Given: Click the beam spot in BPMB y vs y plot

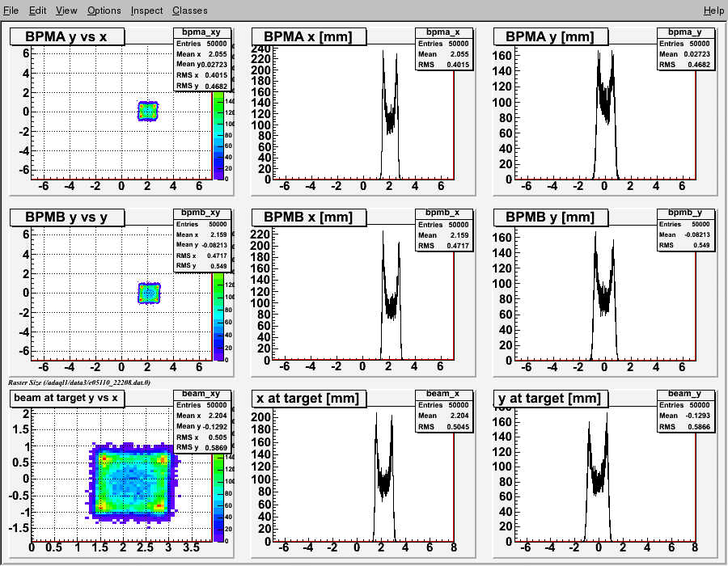Looking at the screenshot, I should (149, 294).
